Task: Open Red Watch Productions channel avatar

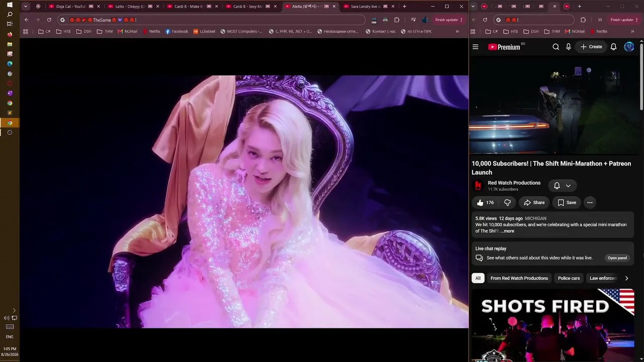Action: 478,186
